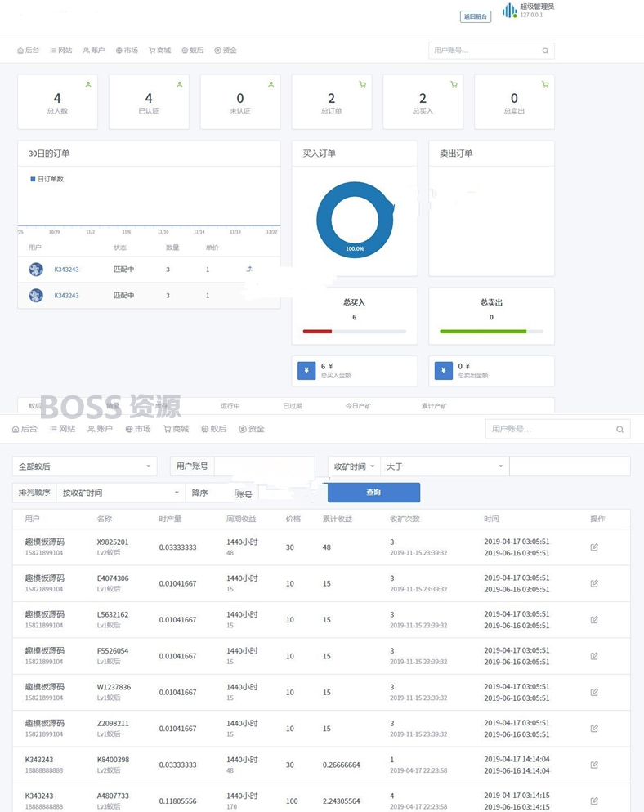Click the green 总卖出 progress bar
The image size is (644, 812).
[483, 332]
